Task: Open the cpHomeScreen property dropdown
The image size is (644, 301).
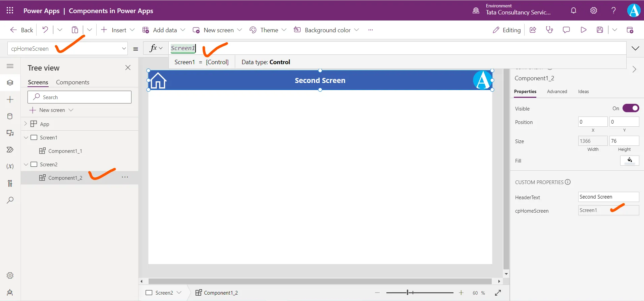Action: (124, 49)
